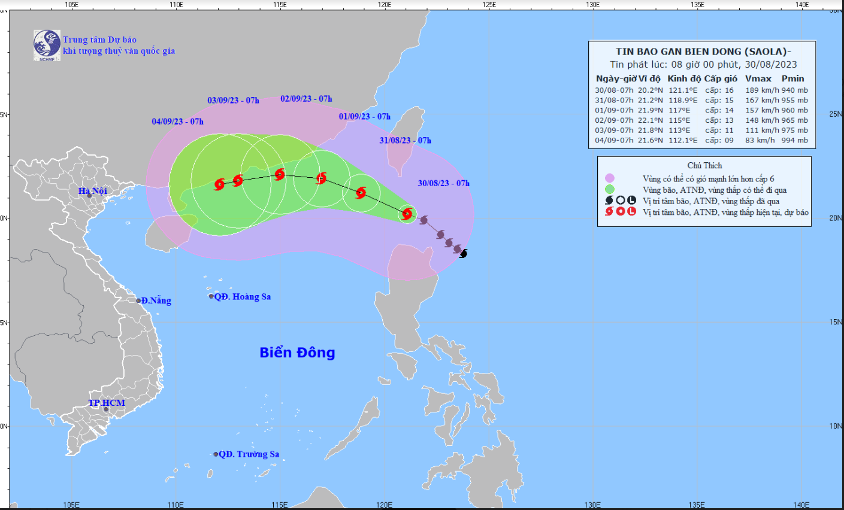Select the TP.HCM city marker

tap(105, 409)
